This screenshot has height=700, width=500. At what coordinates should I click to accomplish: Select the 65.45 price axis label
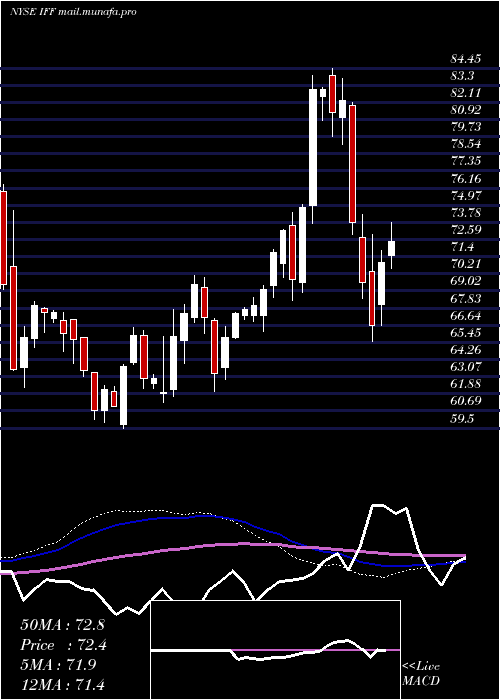[x=465, y=333]
